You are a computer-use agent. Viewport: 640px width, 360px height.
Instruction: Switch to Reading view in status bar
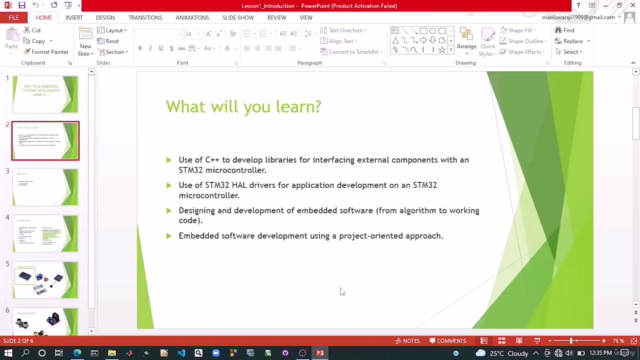point(519,340)
